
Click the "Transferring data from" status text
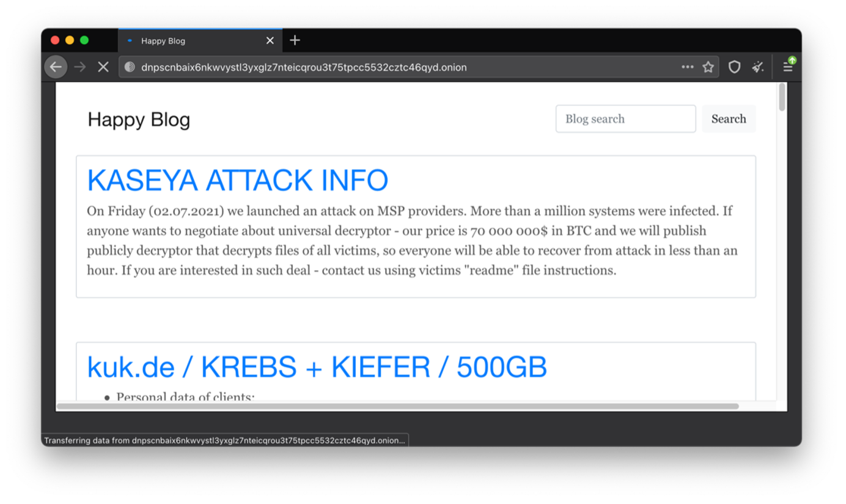pos(224,440)
